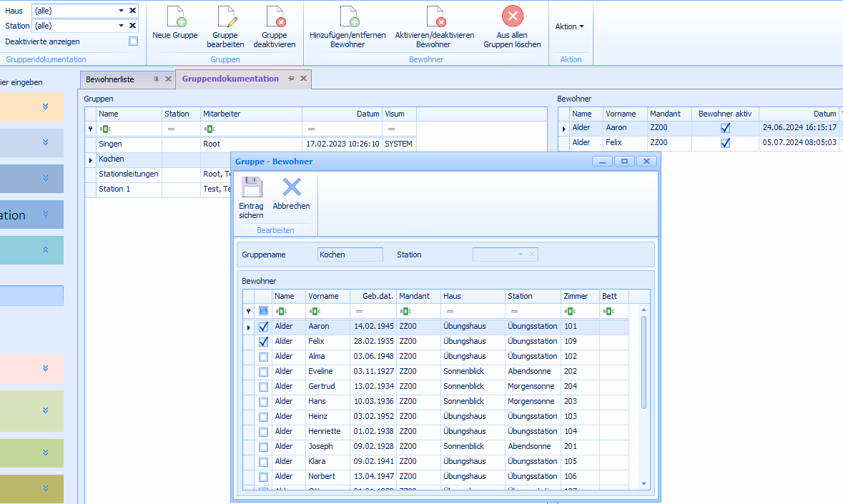
Task: Enable the Deaktivierte anzeigen checkbox
Action: pos(133,41)
